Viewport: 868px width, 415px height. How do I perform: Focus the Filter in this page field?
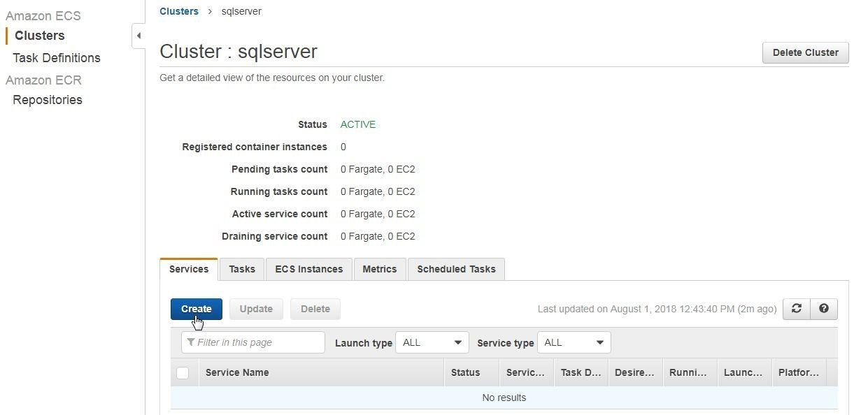(x=253, y=342)
